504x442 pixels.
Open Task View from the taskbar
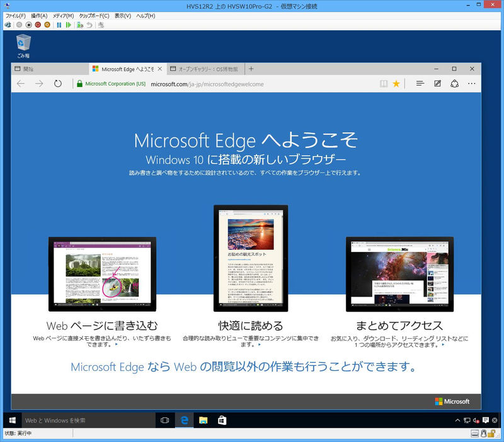pyautogui.click(x=165, y=420)
